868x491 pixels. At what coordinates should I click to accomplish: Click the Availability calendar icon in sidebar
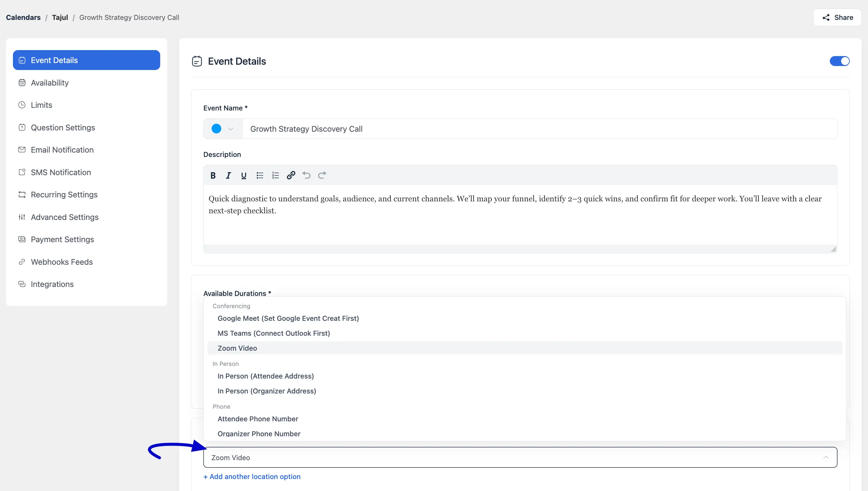click(22, 83)
